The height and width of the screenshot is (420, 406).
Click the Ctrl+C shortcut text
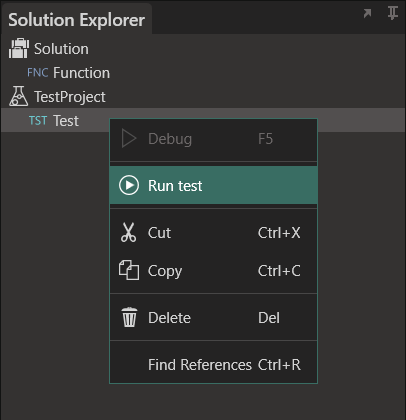coord(279,271)
